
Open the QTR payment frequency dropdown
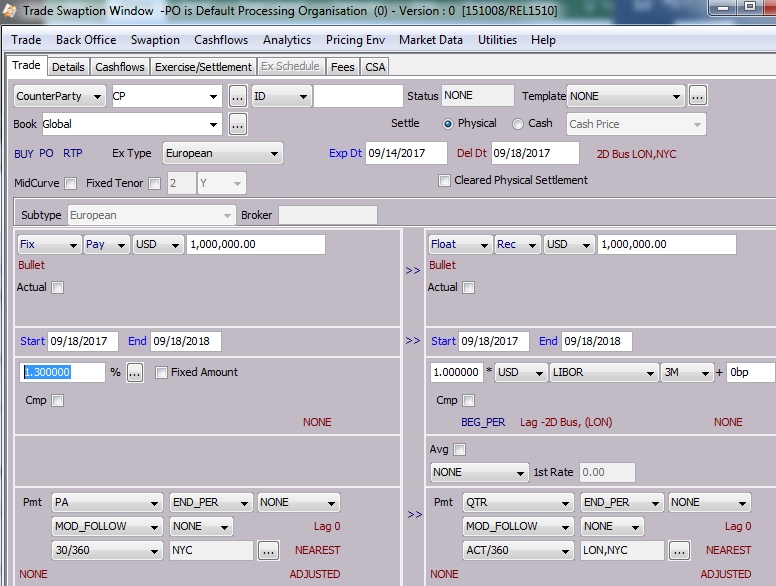[x=518, y=503]
